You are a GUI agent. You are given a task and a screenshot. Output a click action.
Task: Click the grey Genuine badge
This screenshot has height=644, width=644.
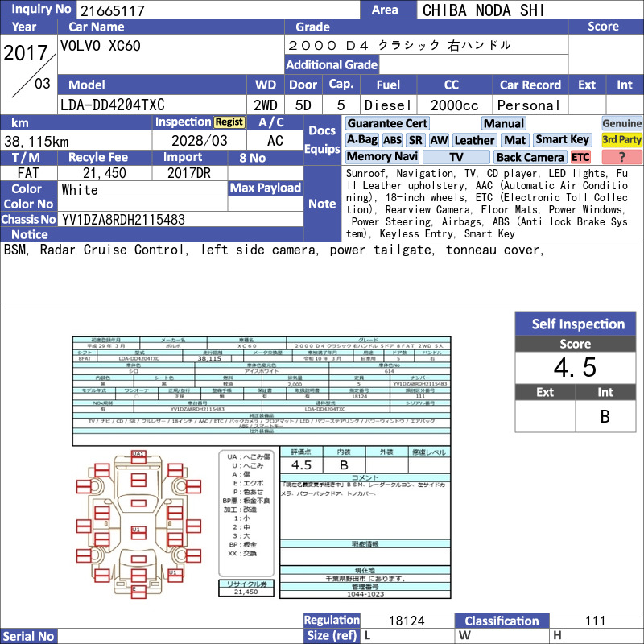pos(621,123)
